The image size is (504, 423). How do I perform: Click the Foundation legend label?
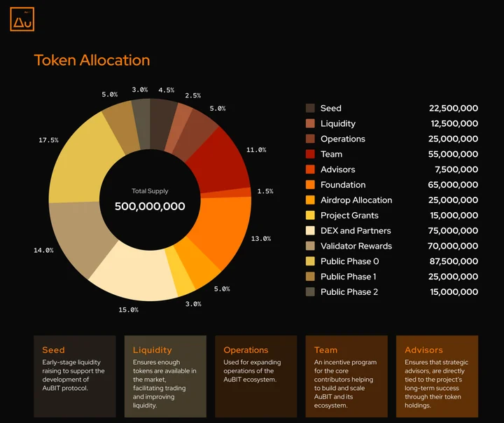pyautogui.click(x=343, y=185)
